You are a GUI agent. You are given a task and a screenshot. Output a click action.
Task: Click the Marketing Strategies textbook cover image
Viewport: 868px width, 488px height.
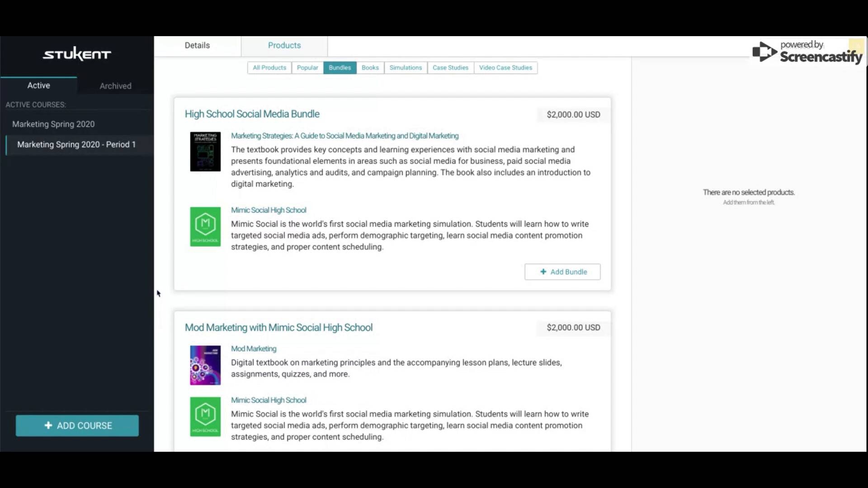pyautogui.click(x=205, y=152)
